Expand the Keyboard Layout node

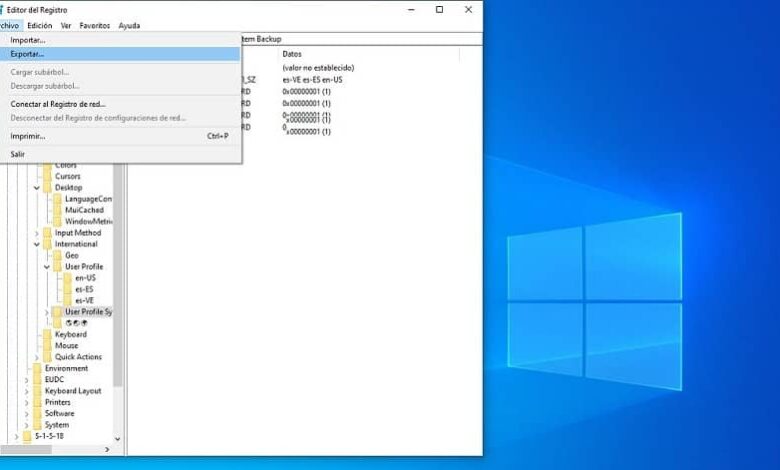coord(26,391)
